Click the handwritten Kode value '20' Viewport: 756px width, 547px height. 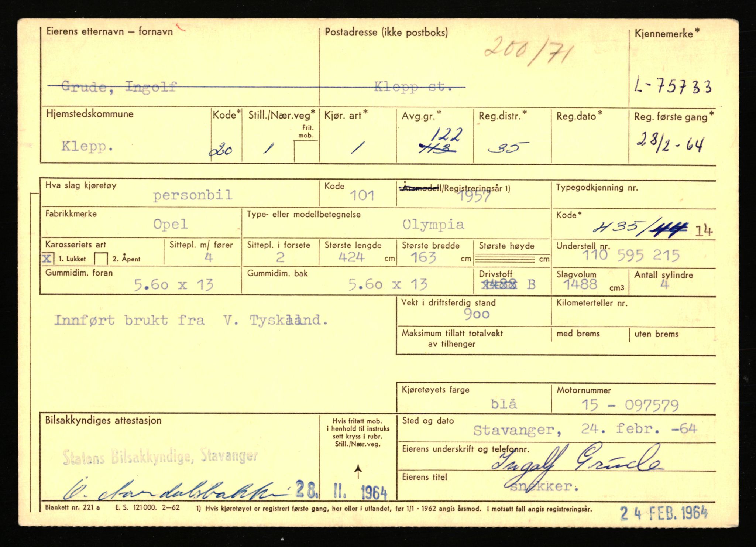(x=221, y=150)
